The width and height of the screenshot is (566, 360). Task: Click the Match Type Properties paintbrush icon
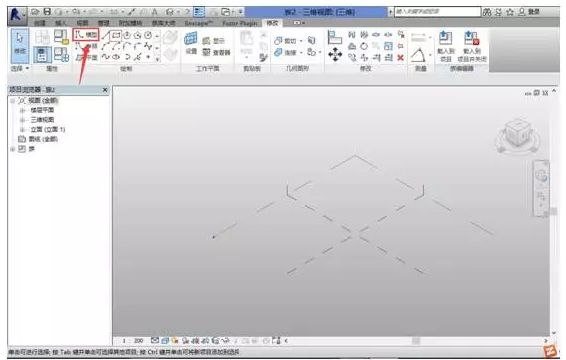click(264, 57)
